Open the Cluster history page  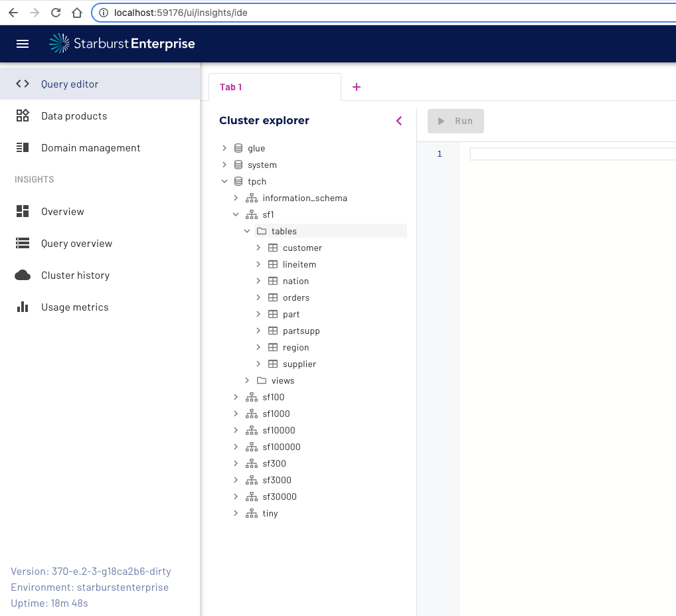tap(100, 275)
